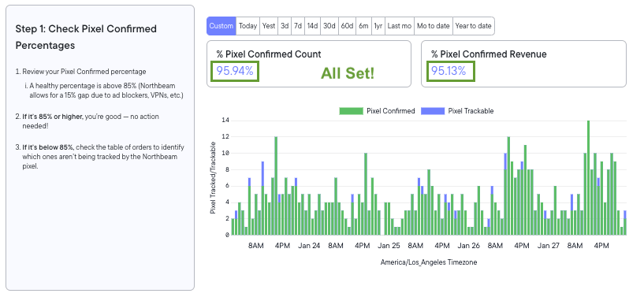This screenshot has width=644, height=297.
Task: Click the Step 1 heading text
Action: [86, 37]
